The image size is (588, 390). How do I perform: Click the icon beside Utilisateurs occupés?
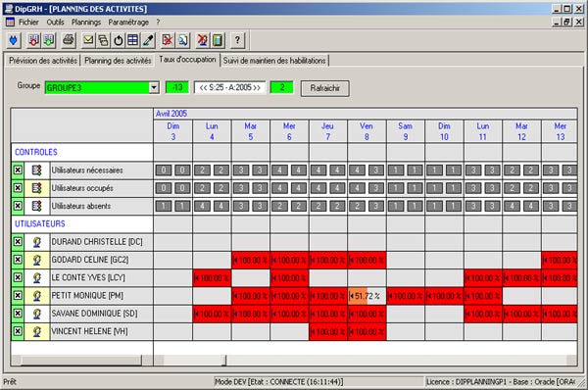[37, 188]
